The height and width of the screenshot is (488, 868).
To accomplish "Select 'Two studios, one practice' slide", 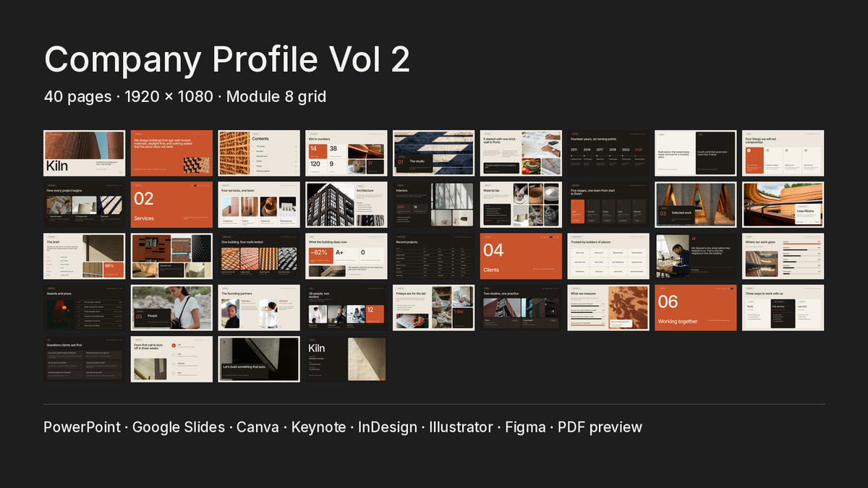I will 521,307.
